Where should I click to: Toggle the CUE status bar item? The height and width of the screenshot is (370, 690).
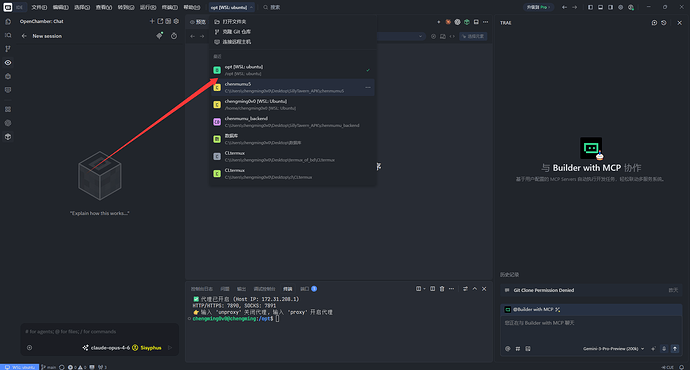click(668, 367)
